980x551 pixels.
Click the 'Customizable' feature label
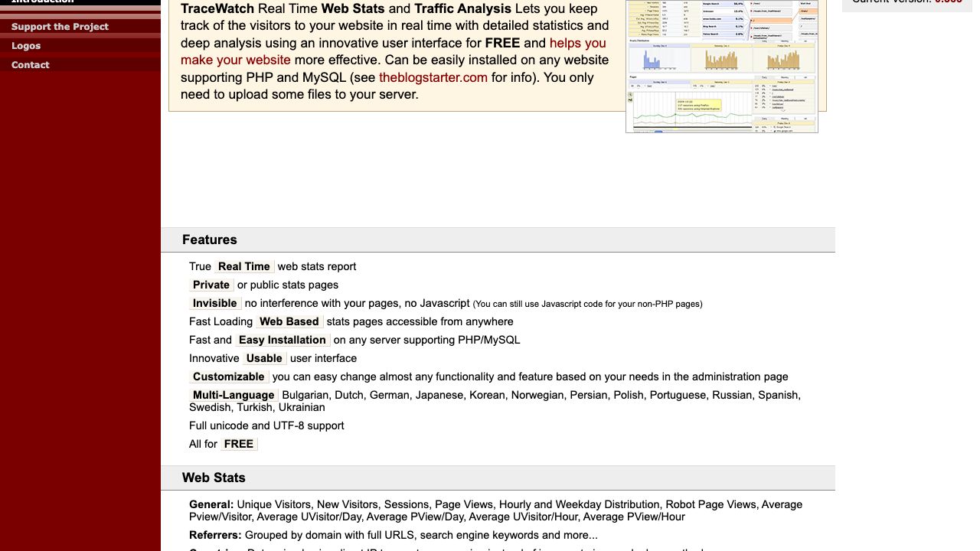click(229, 377)
